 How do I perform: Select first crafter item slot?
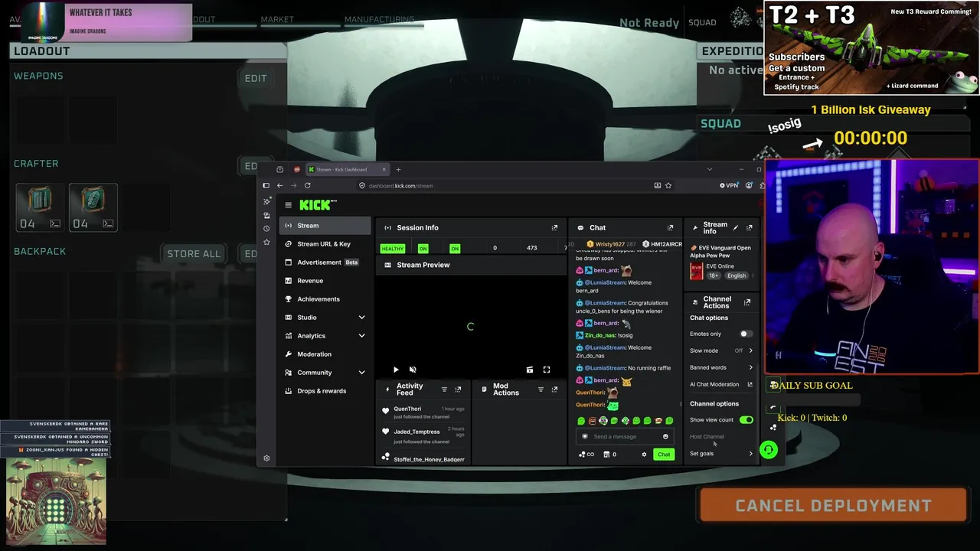[x=40, y=207]
